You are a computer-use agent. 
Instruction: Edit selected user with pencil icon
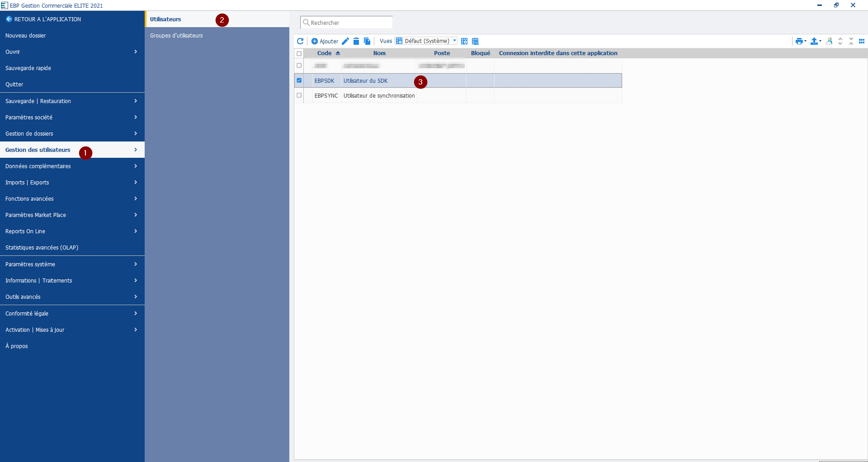(345, 41)
